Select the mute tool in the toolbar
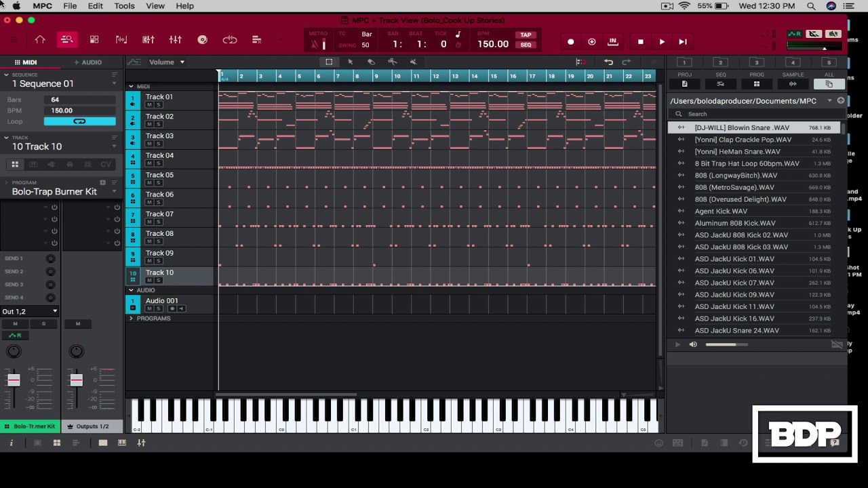 click(x=413, y=62)
